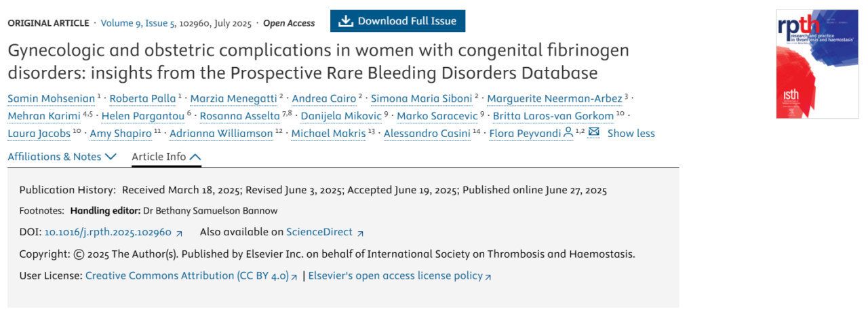Click author name Alessandro Casini
868x314 pixels.
pyautogui.click(x=427, y=133)
